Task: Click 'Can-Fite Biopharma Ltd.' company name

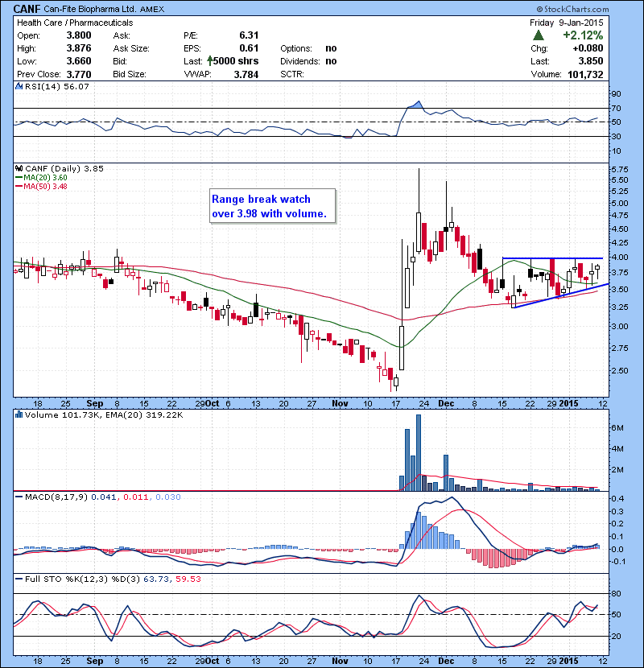Action: click(90, 9)
